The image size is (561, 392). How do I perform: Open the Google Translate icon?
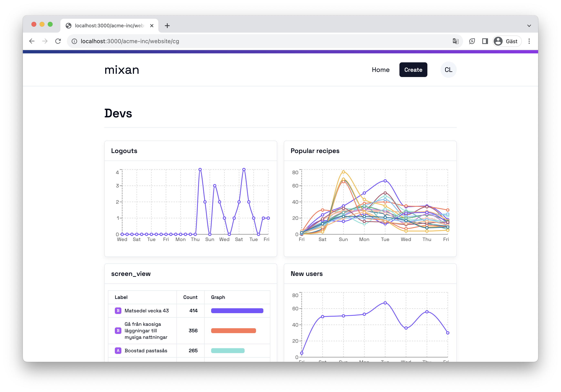pos(456,41)
